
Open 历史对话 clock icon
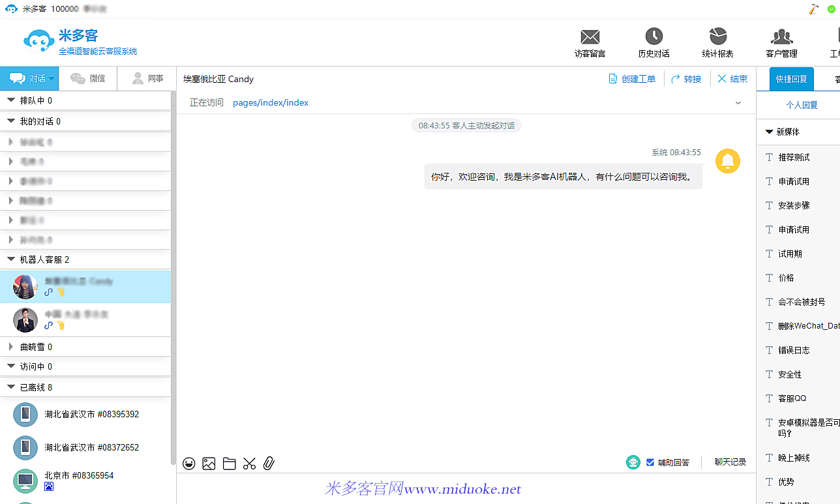pyautogui.click(x=653, y=37)
